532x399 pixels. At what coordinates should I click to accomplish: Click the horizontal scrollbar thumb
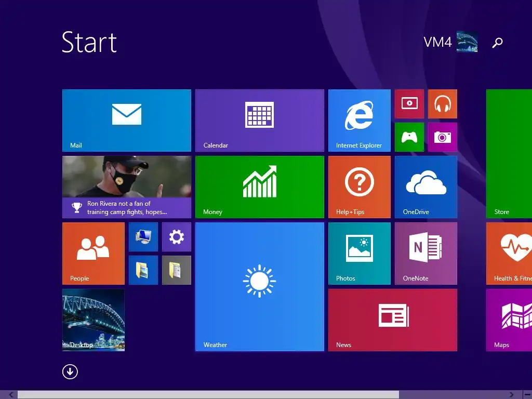click(208, 395)
